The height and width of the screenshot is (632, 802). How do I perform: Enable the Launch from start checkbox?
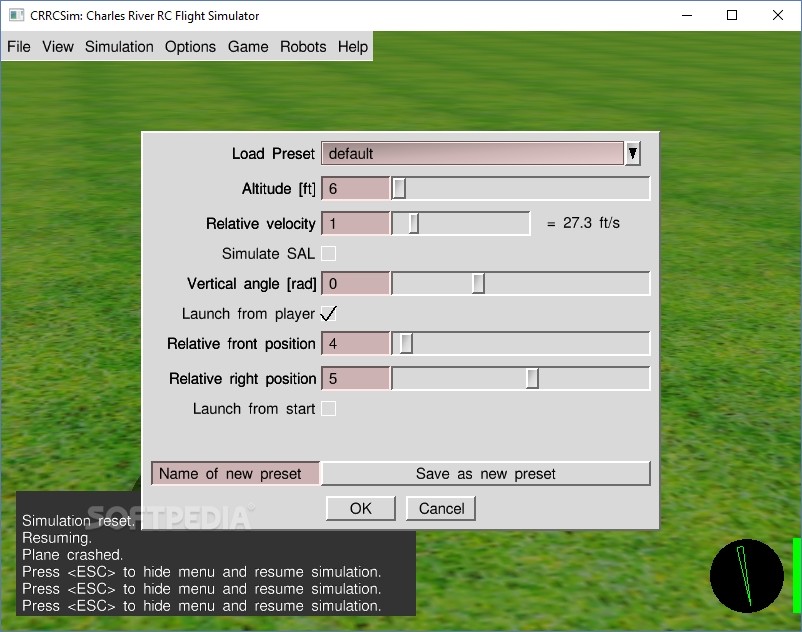coord(328,409)
